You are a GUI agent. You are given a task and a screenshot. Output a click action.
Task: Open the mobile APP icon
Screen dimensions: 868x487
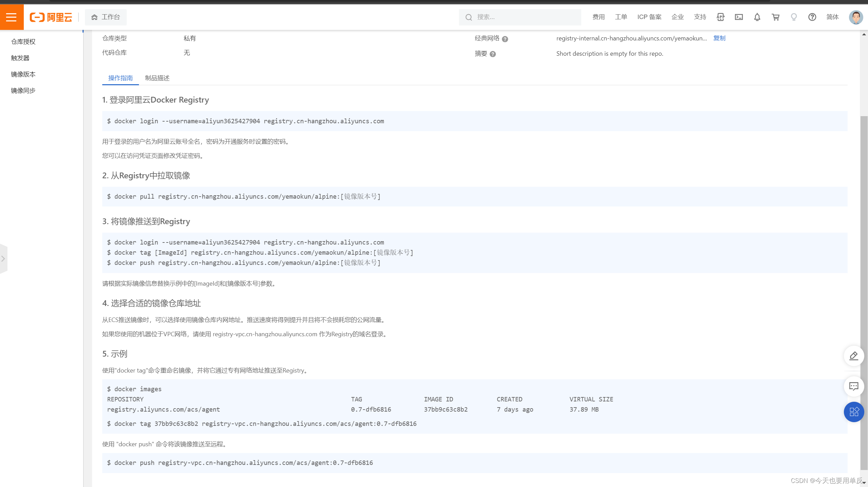[720, 17]
